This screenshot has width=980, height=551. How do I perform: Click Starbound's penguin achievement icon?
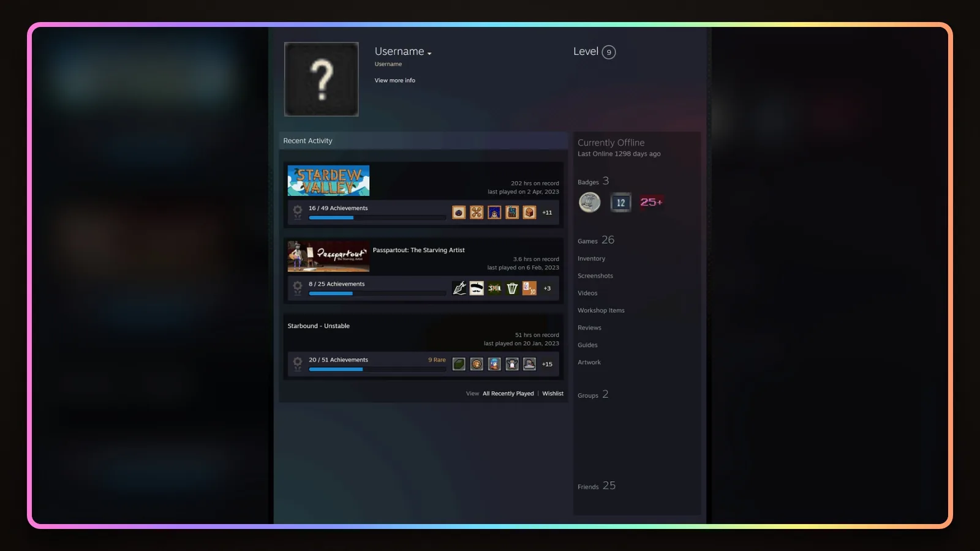point(512,364)
